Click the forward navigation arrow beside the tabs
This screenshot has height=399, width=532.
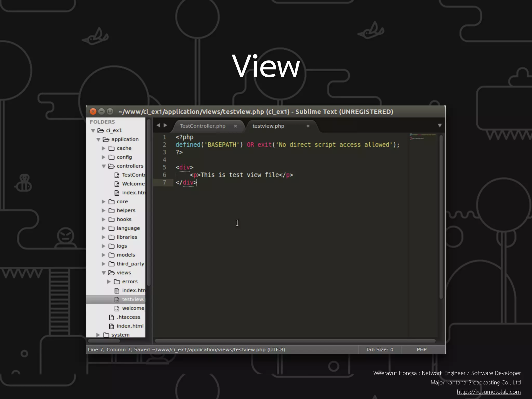coord(165,125)
